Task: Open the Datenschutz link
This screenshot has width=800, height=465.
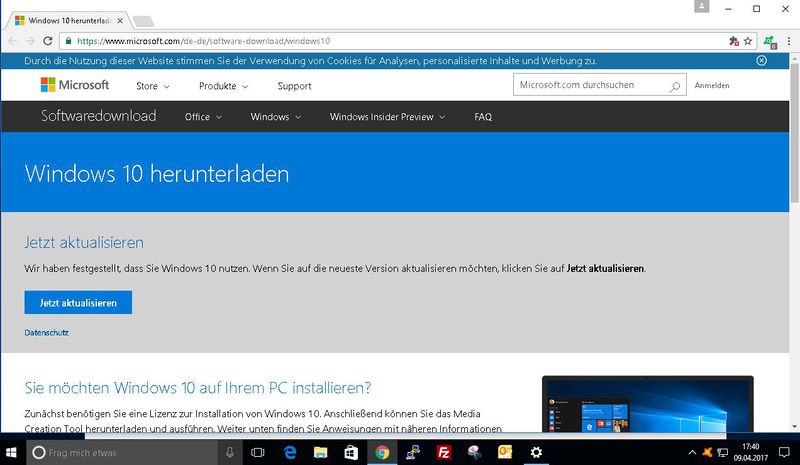Action: click(x=46, y=333)
